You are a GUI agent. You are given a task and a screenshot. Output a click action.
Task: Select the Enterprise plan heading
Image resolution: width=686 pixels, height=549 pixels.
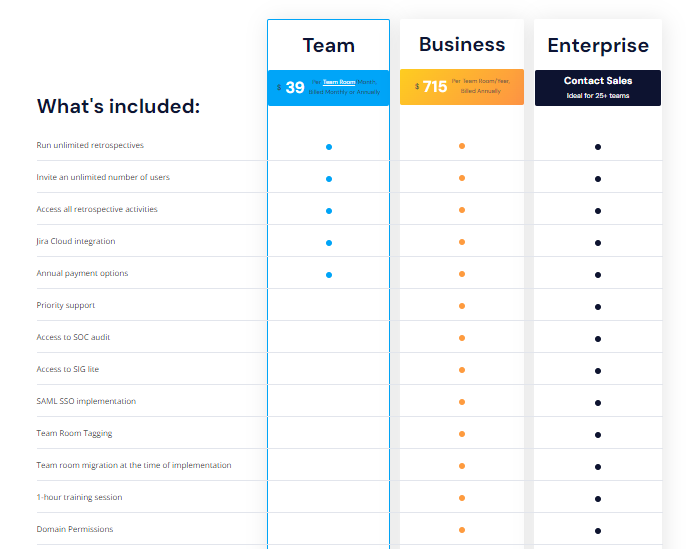click(597, 45)
